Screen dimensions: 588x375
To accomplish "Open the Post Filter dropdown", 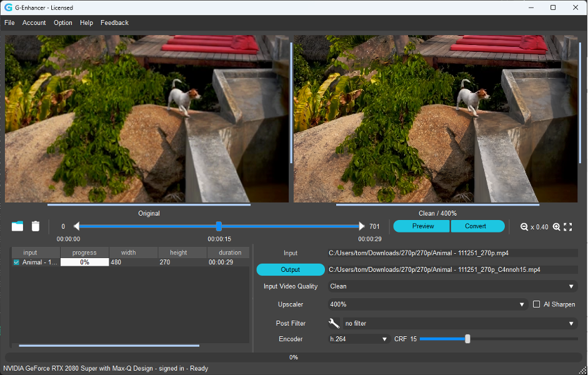I will [459, 323].
